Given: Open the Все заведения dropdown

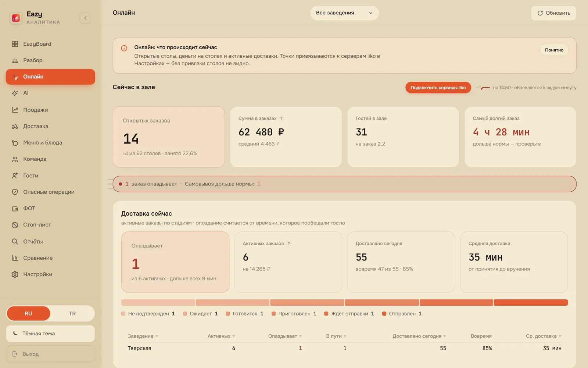Looking at the screenshot, I should point(344,13).
